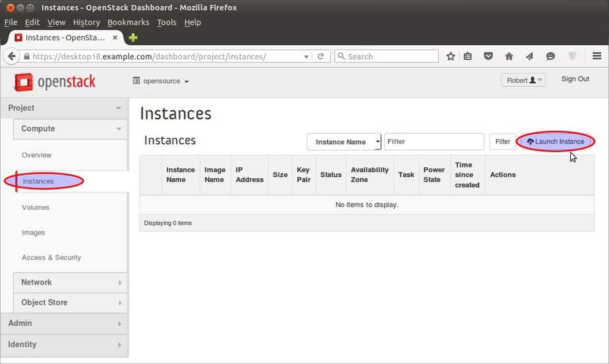Open a new tab with green plus
Image resolution: width=609 pixels, height=364 pixels.
[x=133, y=38]
